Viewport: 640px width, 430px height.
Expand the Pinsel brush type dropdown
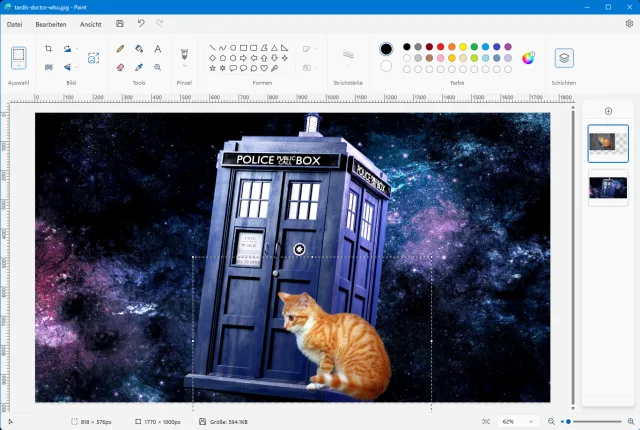point(184,66)
